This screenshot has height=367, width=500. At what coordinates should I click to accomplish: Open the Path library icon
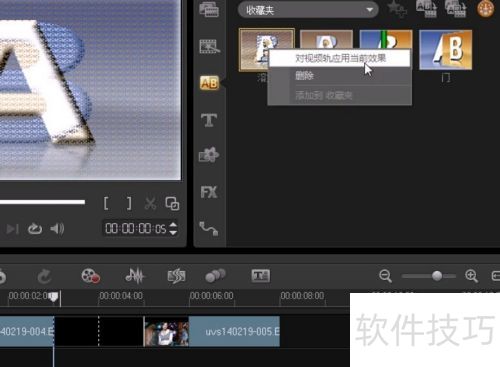pos(209,228)
